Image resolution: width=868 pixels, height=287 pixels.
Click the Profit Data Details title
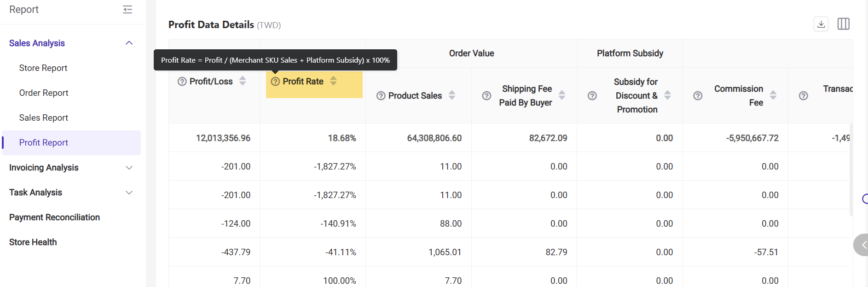click(x=211, y=25)
